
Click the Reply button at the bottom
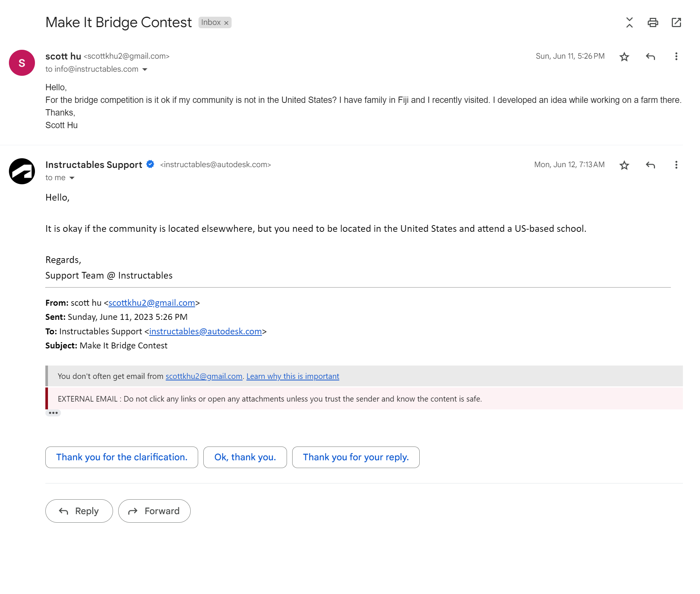pos(79,511)
